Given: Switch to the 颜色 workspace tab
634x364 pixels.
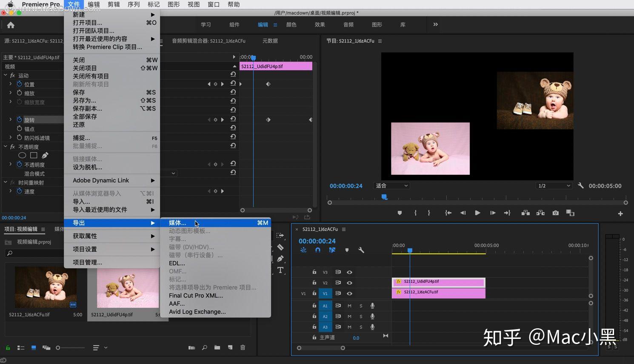Looking at the screenshot, I should coord(291,25).
